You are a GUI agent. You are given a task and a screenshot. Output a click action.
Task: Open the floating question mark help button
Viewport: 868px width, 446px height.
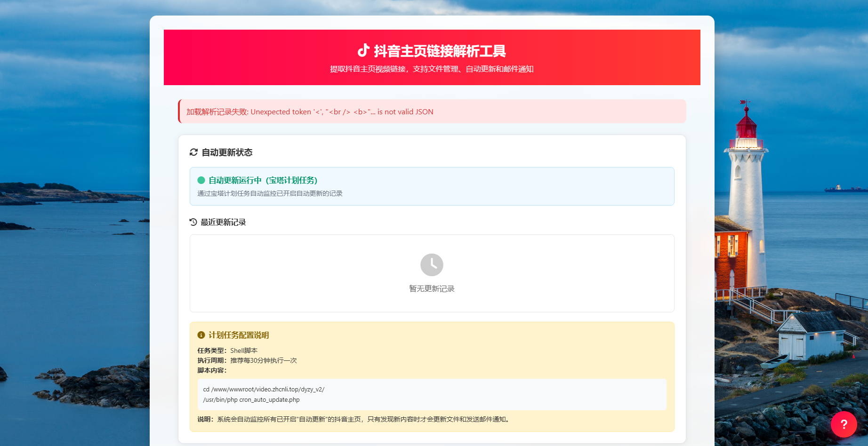pyautogui.click(x=844, y=424)
